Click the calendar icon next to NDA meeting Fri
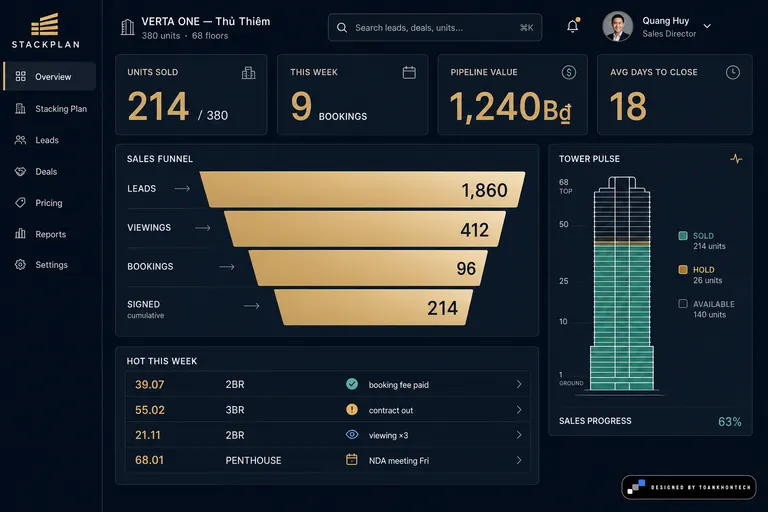768x512 pixels. pyautogui.click(x=352, y=460)
